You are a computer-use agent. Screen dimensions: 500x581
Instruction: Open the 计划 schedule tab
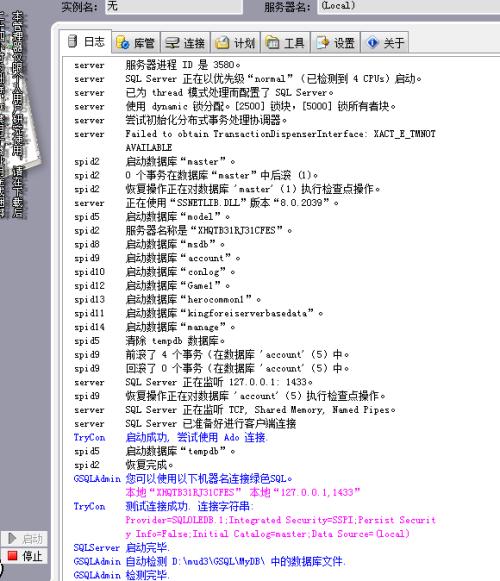click(x=235, y=43)
